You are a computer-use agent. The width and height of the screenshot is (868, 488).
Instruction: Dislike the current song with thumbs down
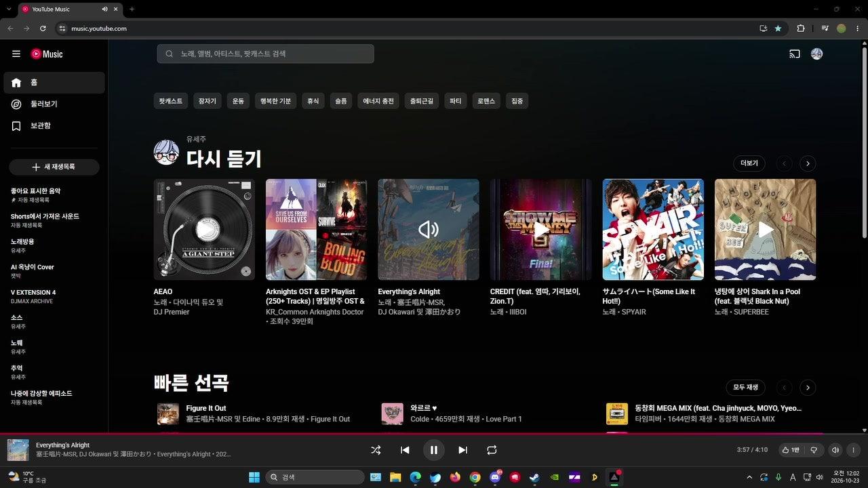(814, 450)
